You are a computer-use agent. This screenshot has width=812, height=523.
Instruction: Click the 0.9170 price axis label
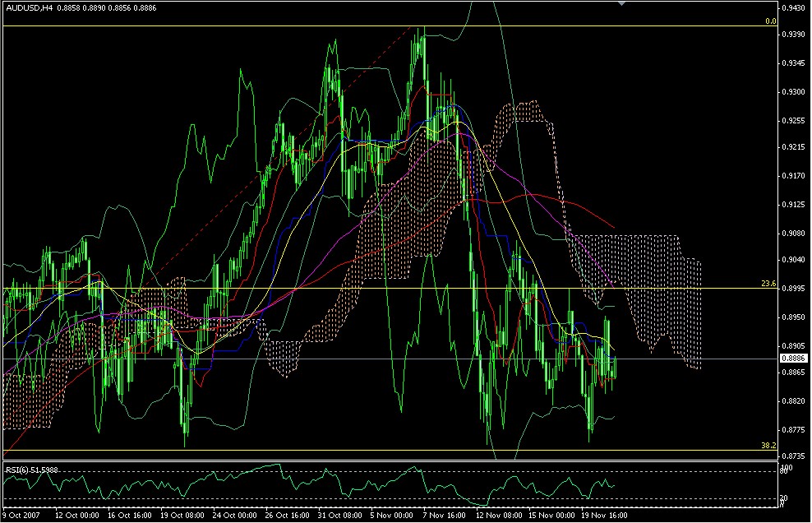pyautogui.click(x=793, y=176)
